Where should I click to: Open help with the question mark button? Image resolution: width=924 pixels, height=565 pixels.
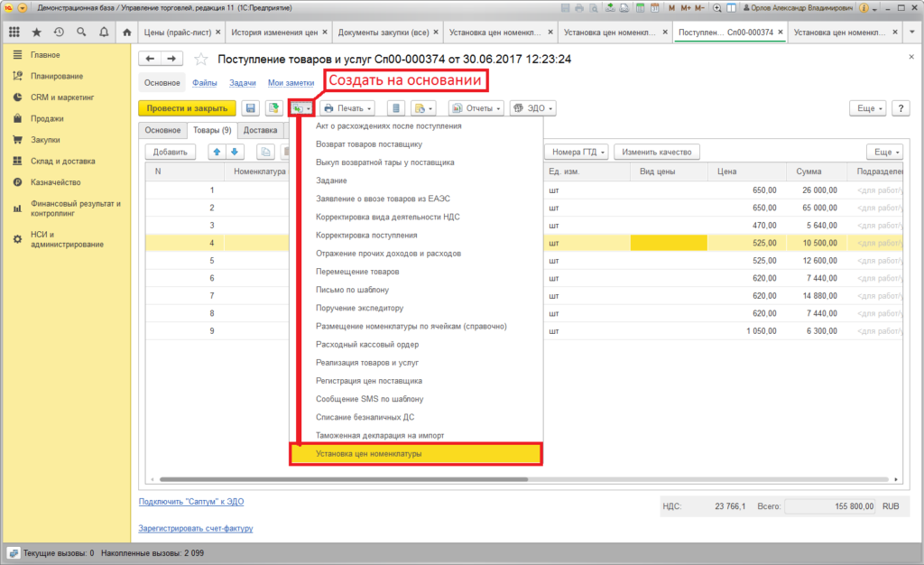[x=900, y=108]
